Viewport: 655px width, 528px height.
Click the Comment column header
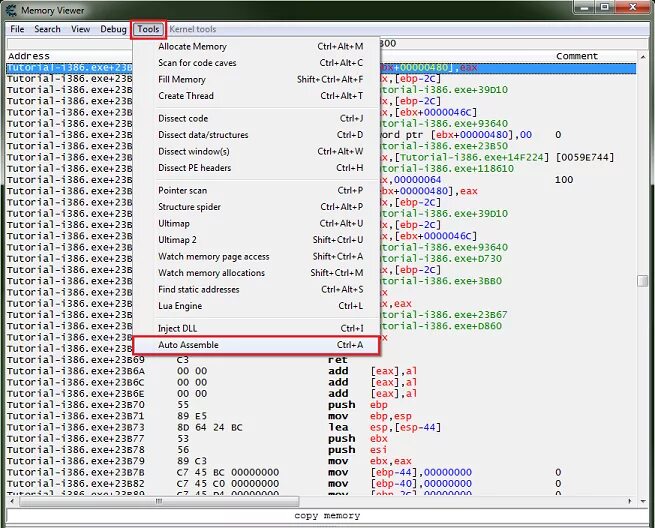(576, 56)
